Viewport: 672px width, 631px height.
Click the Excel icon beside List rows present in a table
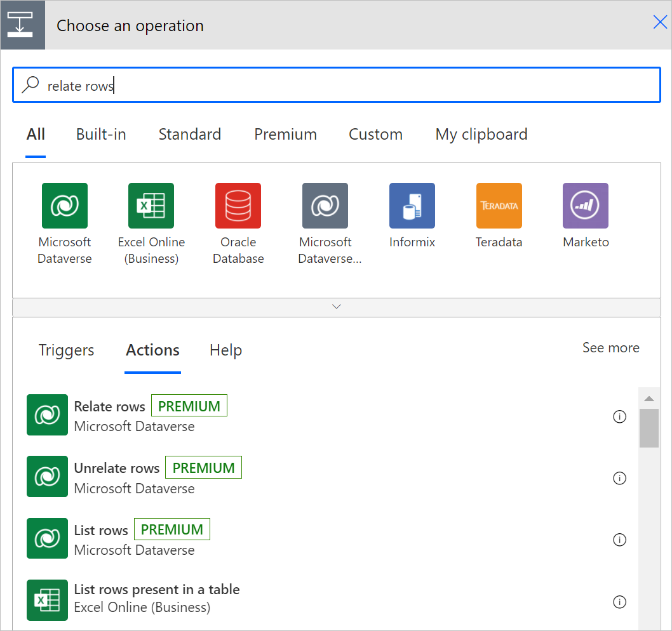click(x=47, y=600)
